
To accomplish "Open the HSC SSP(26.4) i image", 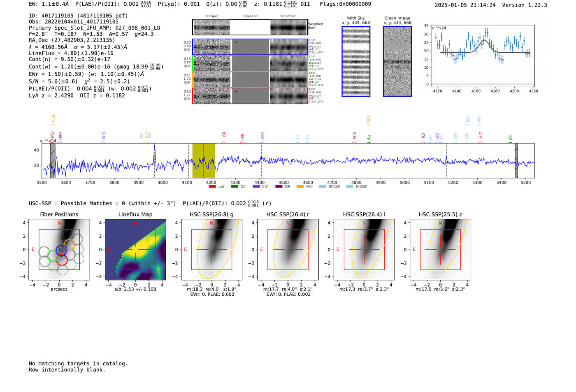I will tap(364, 250).
